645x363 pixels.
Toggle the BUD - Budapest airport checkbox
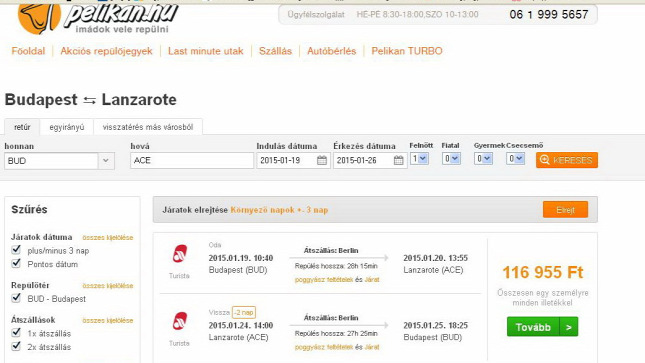[x=16, y=298]
